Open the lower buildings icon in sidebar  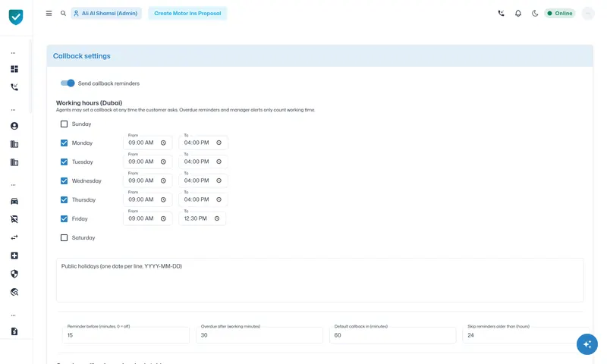tap(14, 162)
